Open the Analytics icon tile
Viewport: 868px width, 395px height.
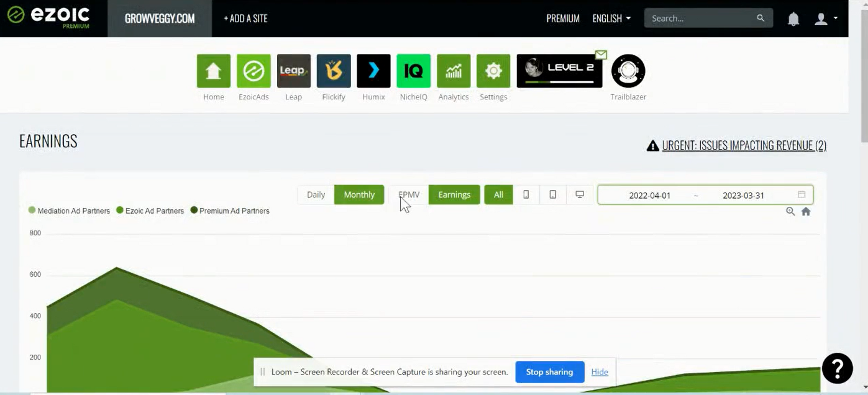(454, 71)
